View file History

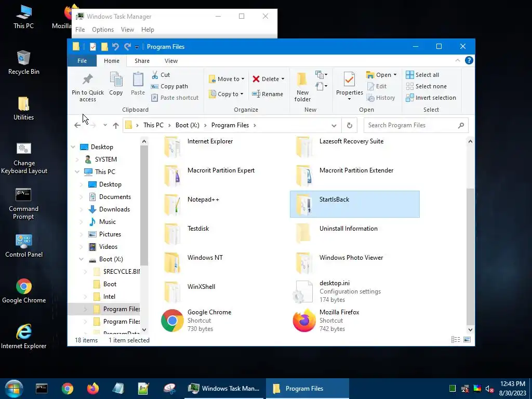[x=381, y=98]
